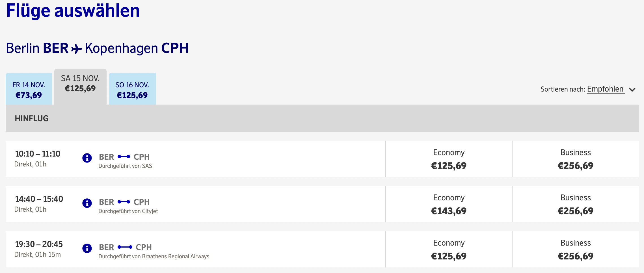644x273 pixels.
Task: Pick Economy fare for 19:30 flight
Action: pos(449,250)
